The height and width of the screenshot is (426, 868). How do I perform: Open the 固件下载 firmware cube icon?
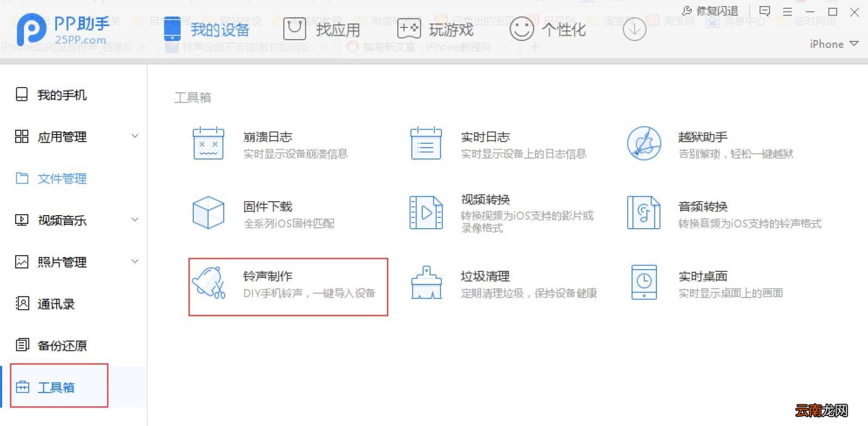click(x=208, y=212)
